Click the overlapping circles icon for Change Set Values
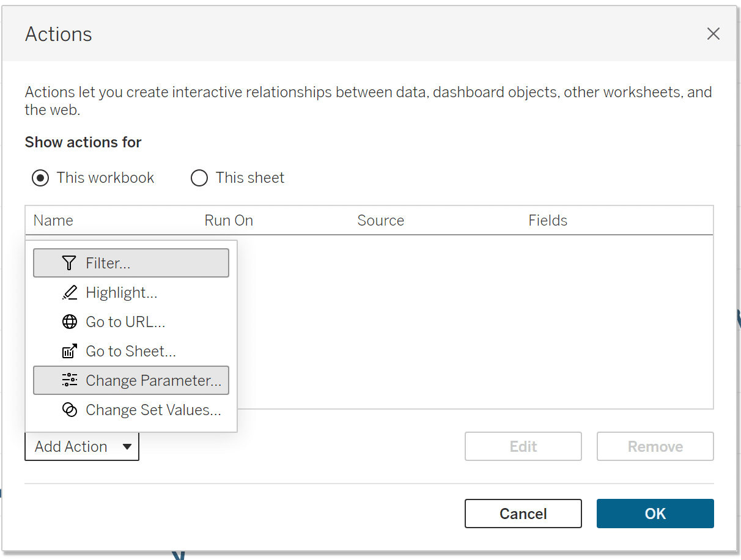This screenshot has height=560, width=741. tap(70, 410)
